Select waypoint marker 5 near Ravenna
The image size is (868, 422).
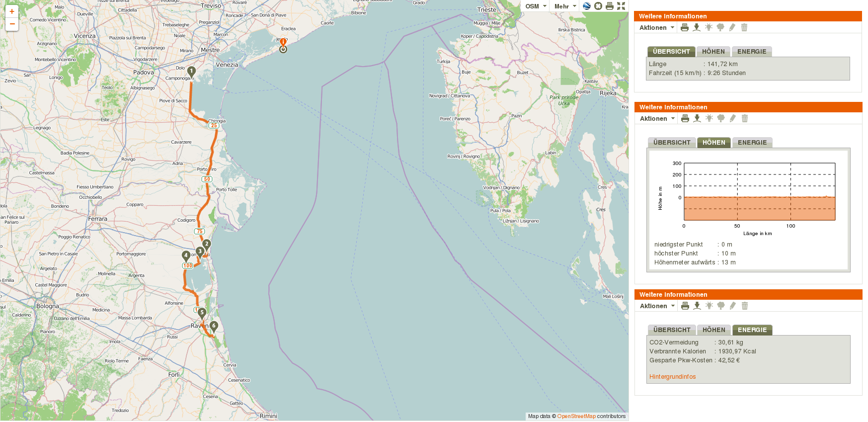click(x=202, y=313)
